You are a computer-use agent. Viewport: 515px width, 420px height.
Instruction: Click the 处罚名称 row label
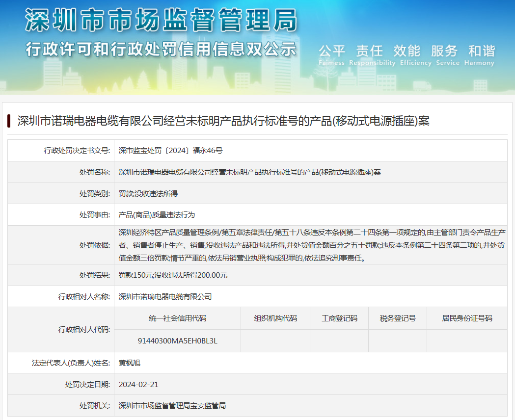click(95, 172)
